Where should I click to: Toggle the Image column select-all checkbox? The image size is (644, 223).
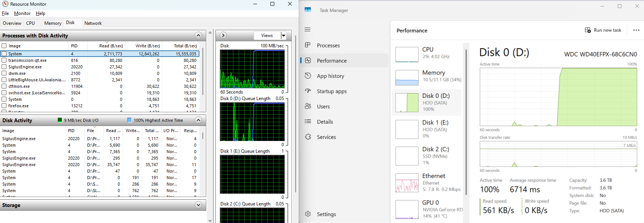(x=4, y=46)
